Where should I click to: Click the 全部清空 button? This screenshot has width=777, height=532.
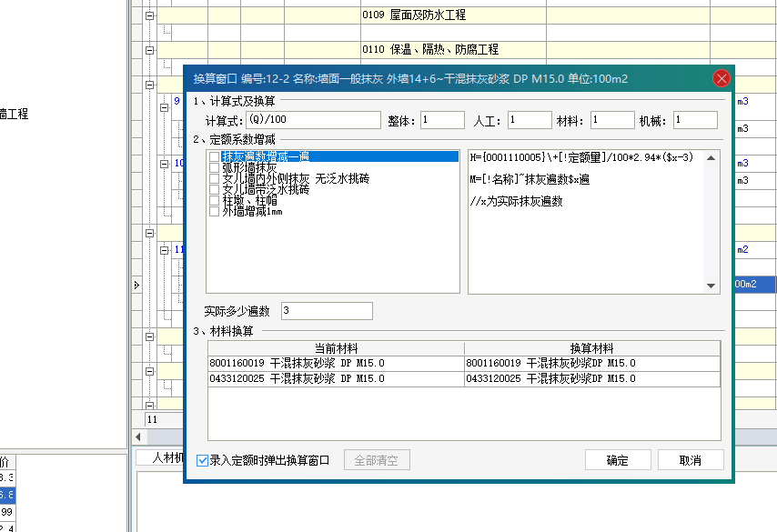pyautogui.click(x=377, y=460)
